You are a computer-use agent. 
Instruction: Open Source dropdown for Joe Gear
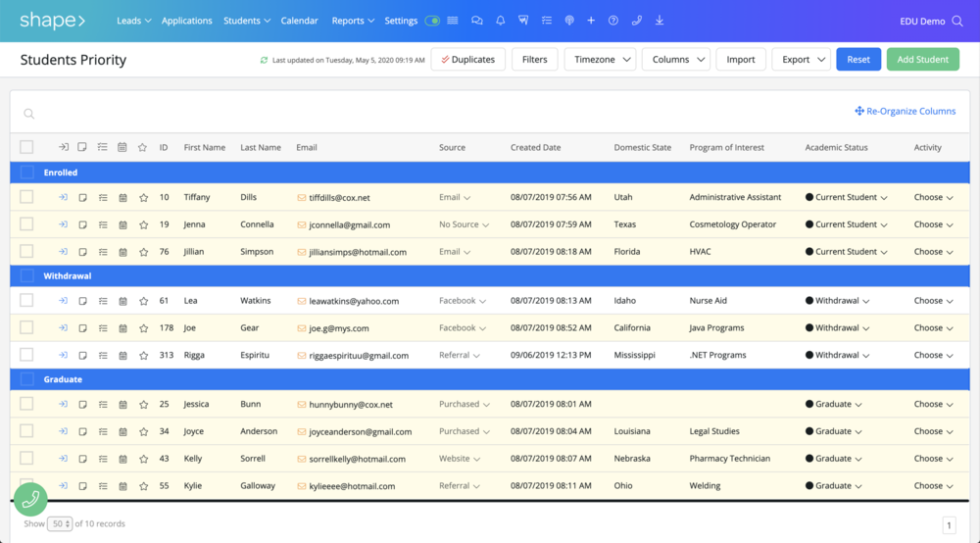[x=462, y=328]
